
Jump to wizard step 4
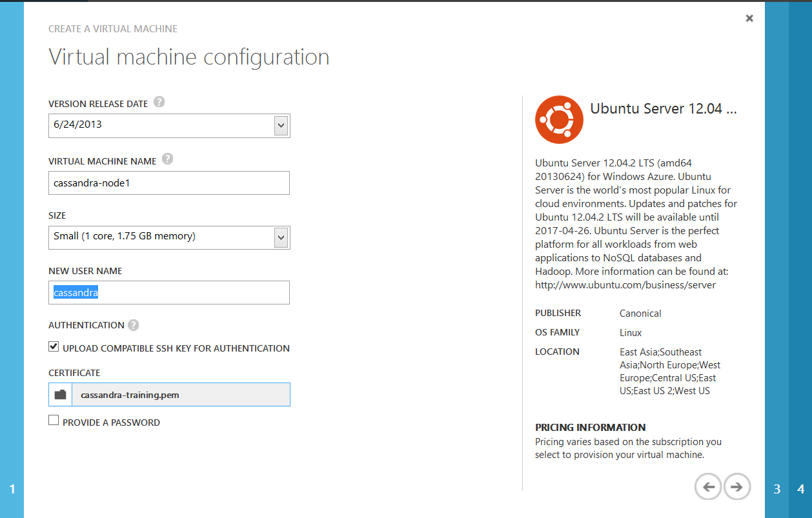(x=800, y=490)
